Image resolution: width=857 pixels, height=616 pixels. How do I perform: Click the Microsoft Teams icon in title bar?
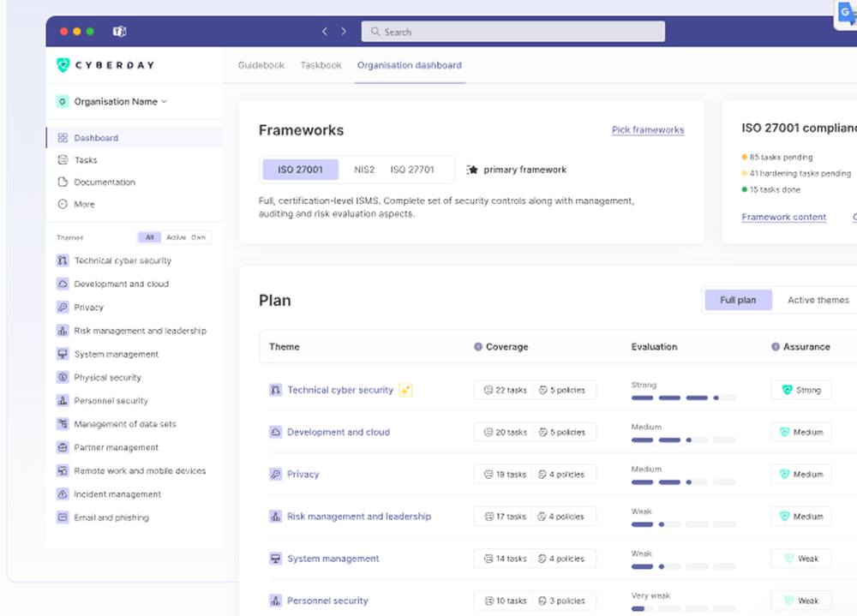coord(120,32)
